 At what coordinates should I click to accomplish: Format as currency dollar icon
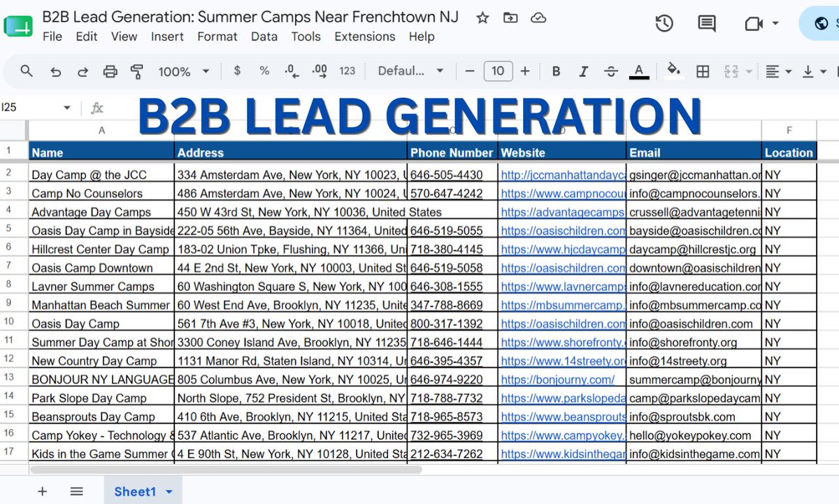[x=238, y=71]
